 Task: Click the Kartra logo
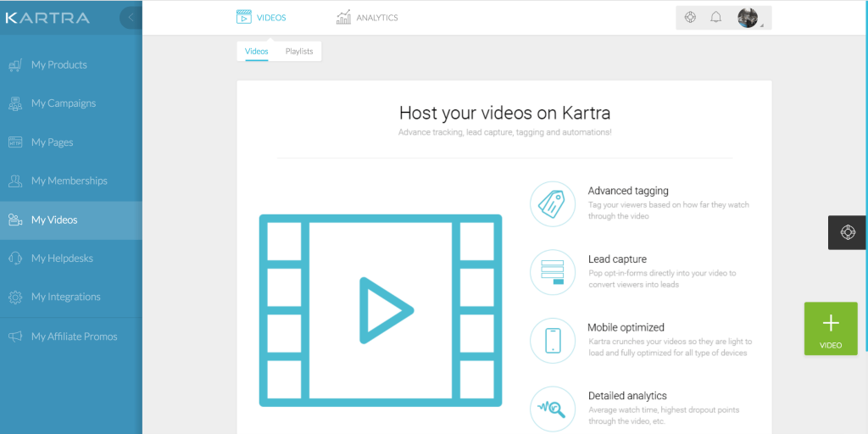click(x=47, y=18)
